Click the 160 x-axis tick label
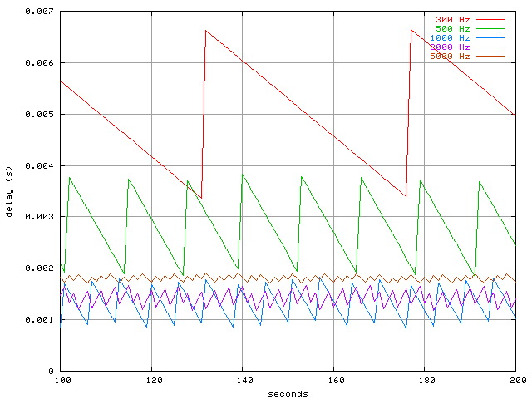 pos(333,380)
